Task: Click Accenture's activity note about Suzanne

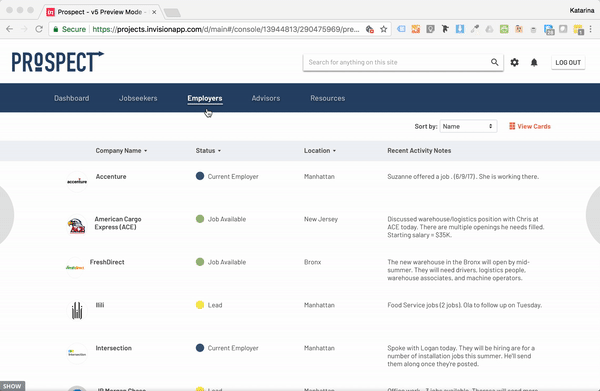Action: pos(463,176)
